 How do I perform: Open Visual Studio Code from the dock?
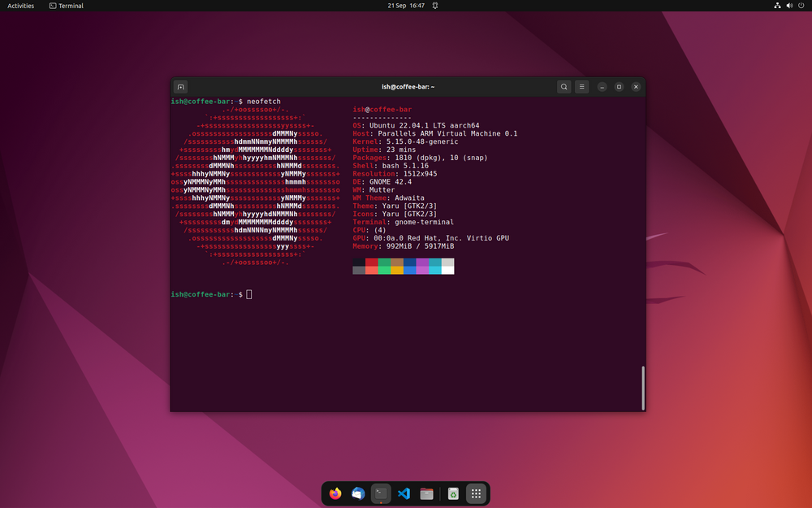tap(404, 493)
